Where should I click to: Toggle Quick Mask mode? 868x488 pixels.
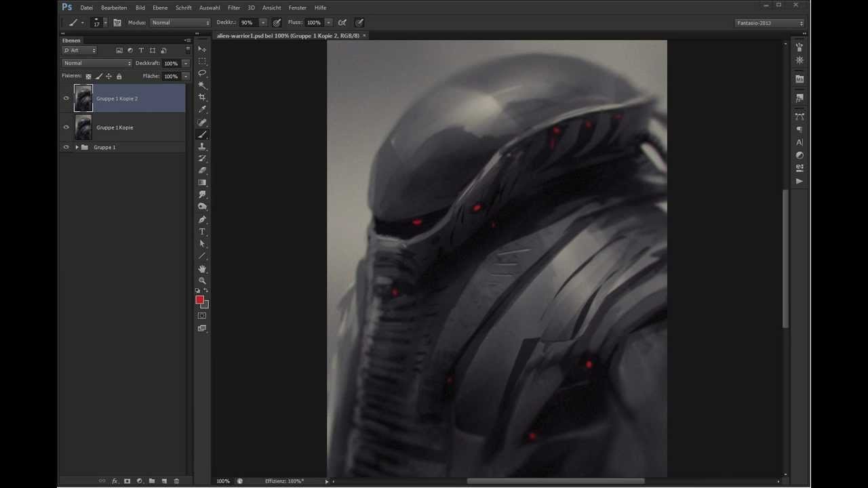coord(202,316)
